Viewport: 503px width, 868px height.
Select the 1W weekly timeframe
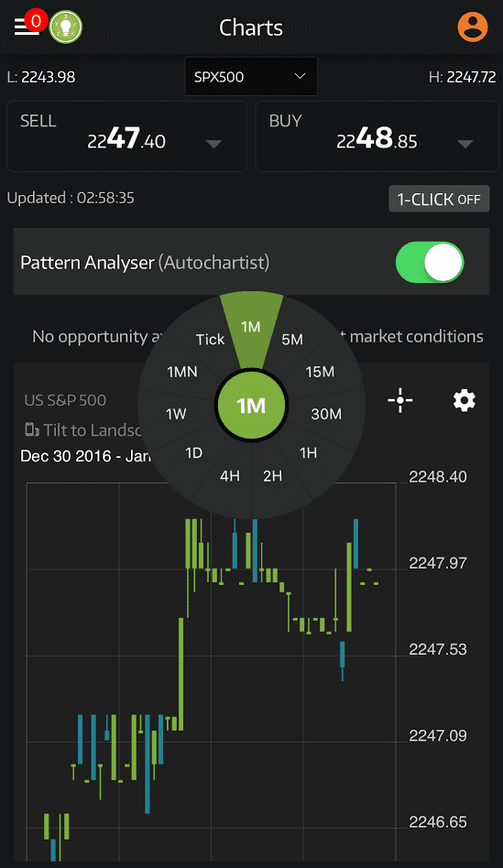click(x=176, y=414)
